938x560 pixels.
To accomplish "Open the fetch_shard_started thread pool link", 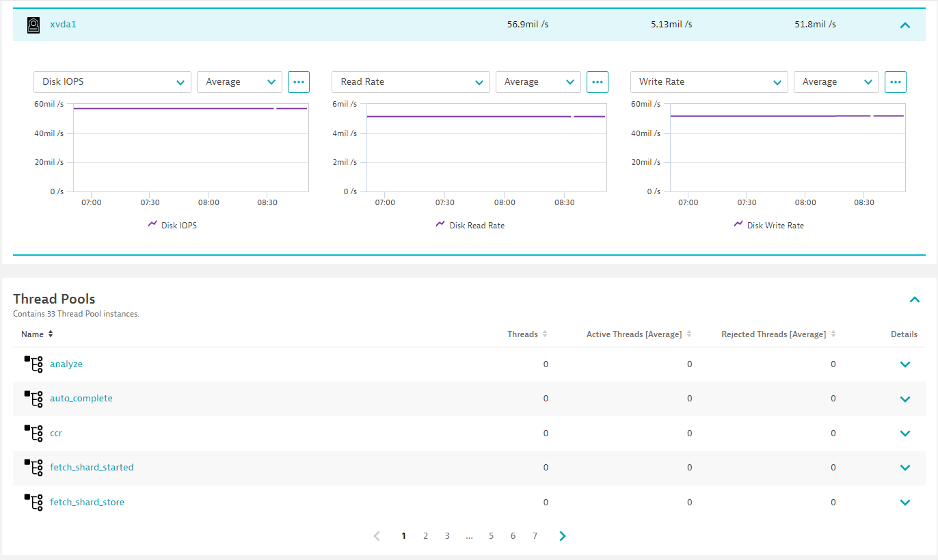I will [x=92, y=468].
